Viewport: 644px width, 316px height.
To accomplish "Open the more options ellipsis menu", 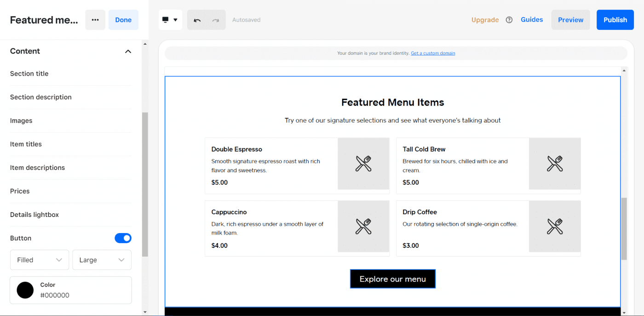I will click(95, 20).
